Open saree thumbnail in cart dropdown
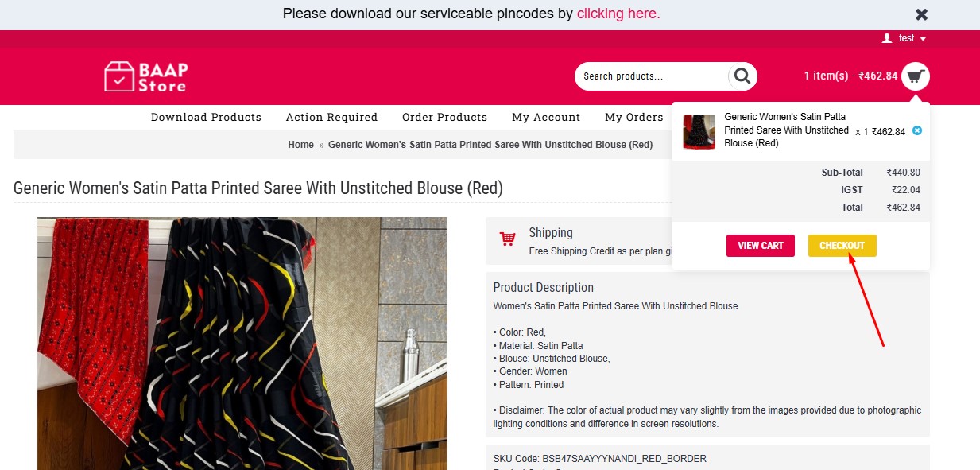The image size is (980, 470). pyautogui.click(x=699, y=131)
